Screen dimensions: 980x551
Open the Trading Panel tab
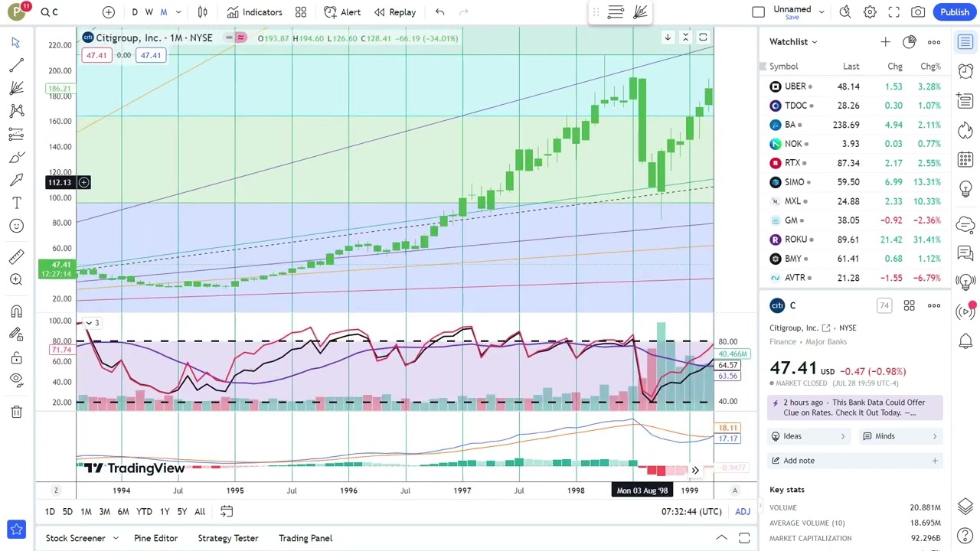[305, 538]
